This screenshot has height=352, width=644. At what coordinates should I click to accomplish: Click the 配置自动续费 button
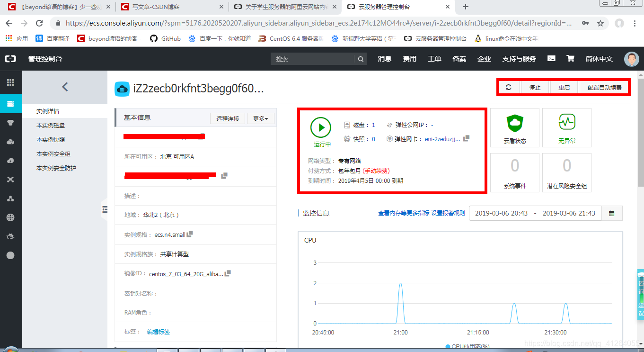coord(604,87)
